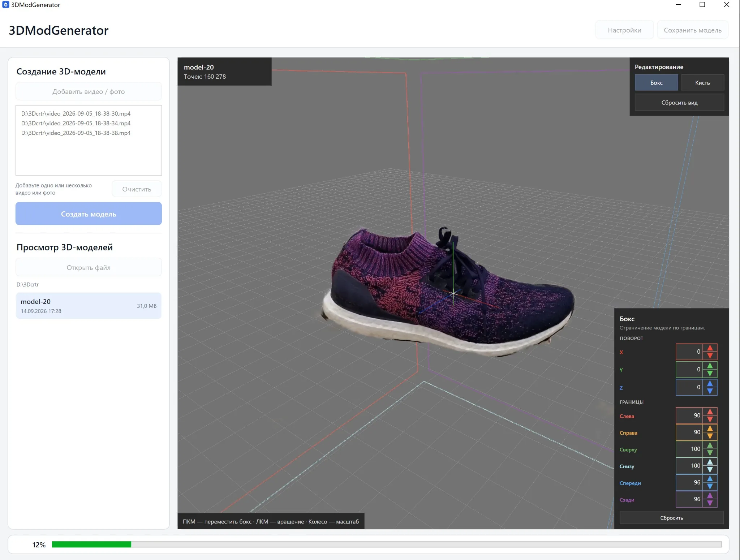Click Сохранить модель button
The height and width of the screenshot is (560, 740).
pos(692,30)
